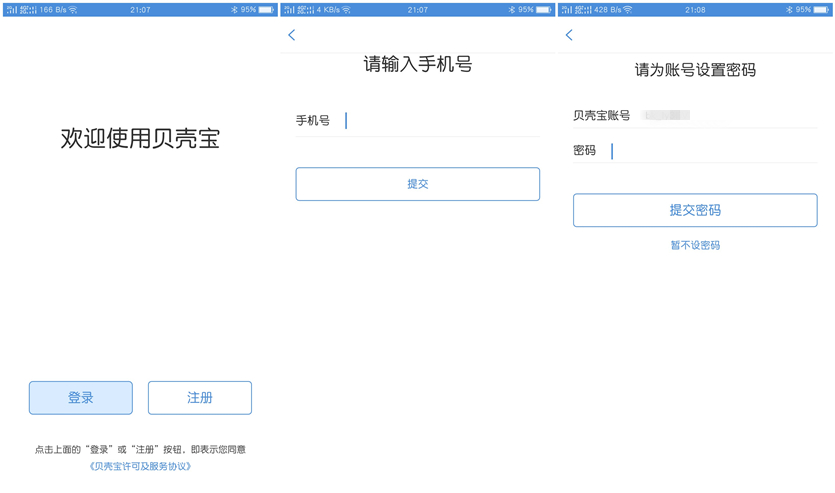Tap the 登录 login button
The height and width of the screenshot is (493, 835).
click(x=81, y=398)
